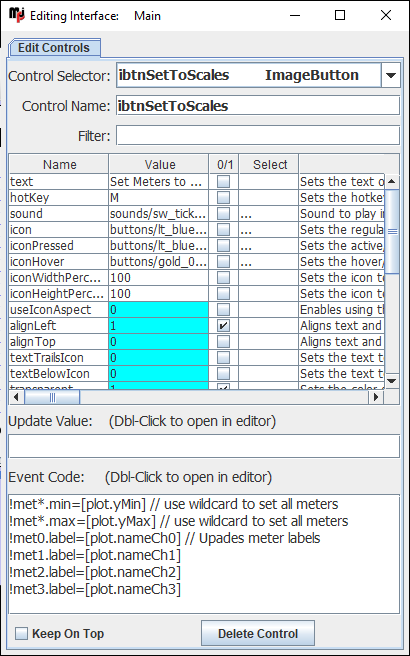Click the '!met*.min=[plot.yMin]' code line
The height and width of the screenshot is (656, 410).
click(x=174, y=504)
